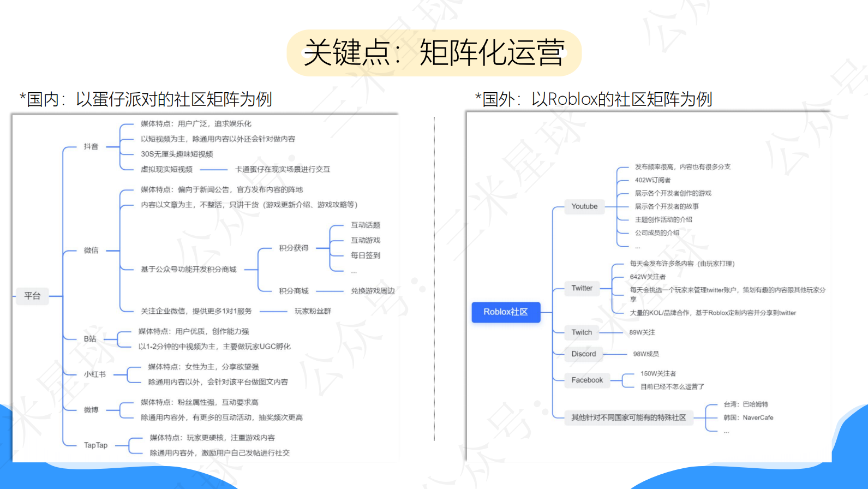Select the 积分获得 sub-node

click(294, 248)
